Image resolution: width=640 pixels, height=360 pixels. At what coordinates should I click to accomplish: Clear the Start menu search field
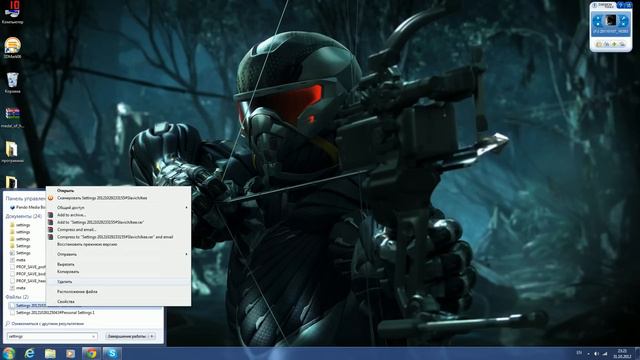93,336
